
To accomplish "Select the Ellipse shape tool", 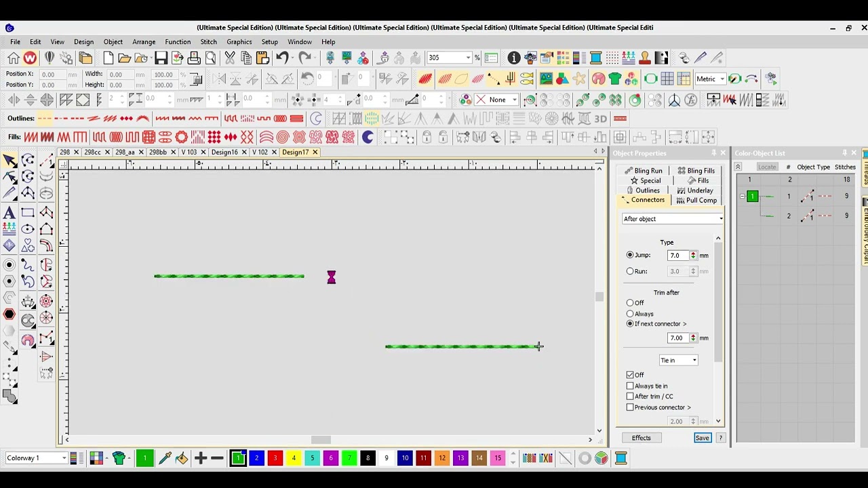I will [x=28, y=229].
